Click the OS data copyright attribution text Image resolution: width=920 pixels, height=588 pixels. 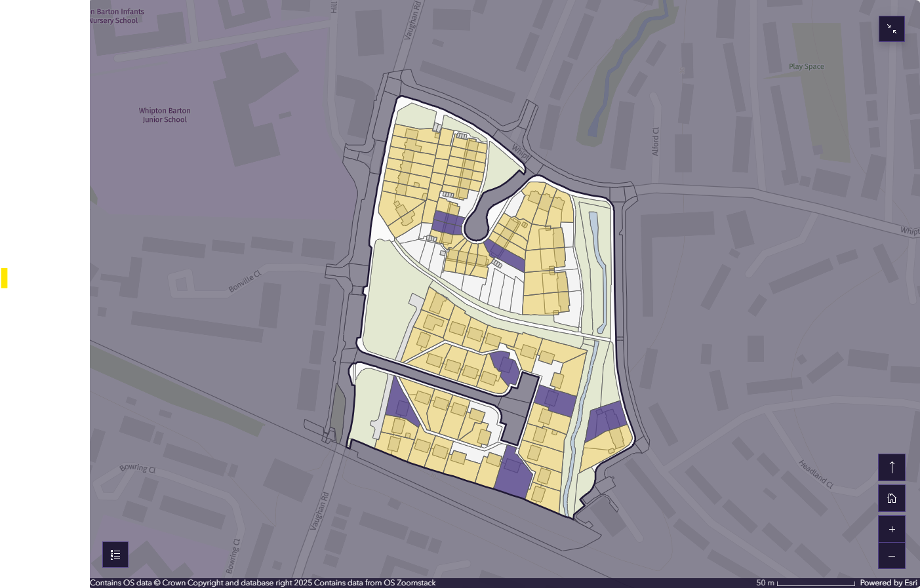point(262,583)
